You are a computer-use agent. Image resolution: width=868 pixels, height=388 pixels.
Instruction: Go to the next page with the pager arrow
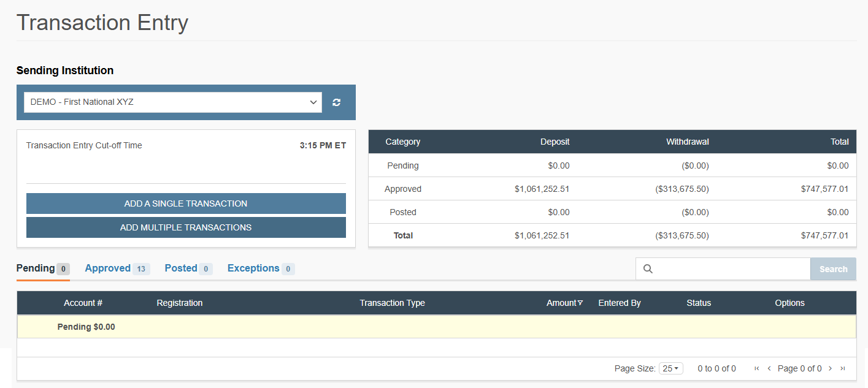830,368
